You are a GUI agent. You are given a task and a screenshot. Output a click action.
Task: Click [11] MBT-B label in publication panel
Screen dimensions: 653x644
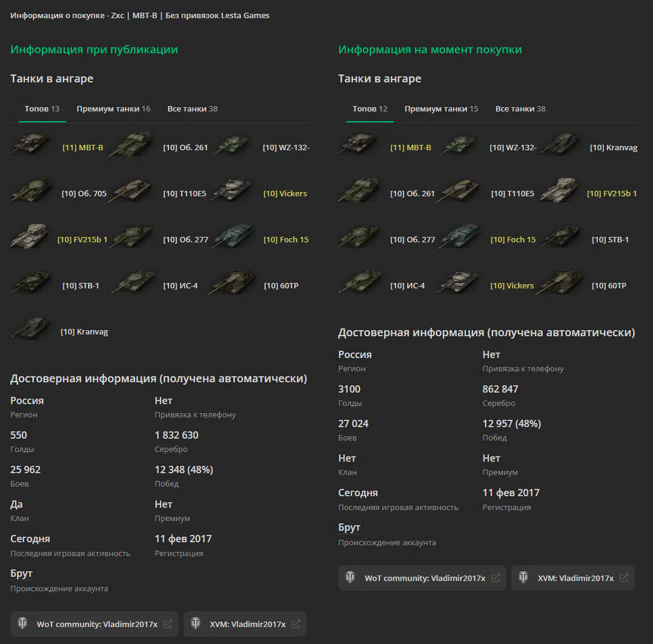(x=83, y=147)
